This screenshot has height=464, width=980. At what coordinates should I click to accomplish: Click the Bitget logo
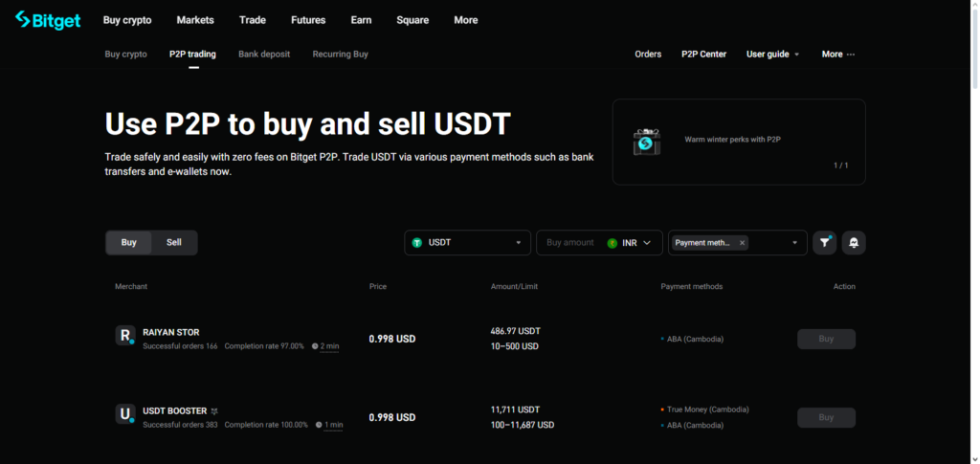pos(48,20)
